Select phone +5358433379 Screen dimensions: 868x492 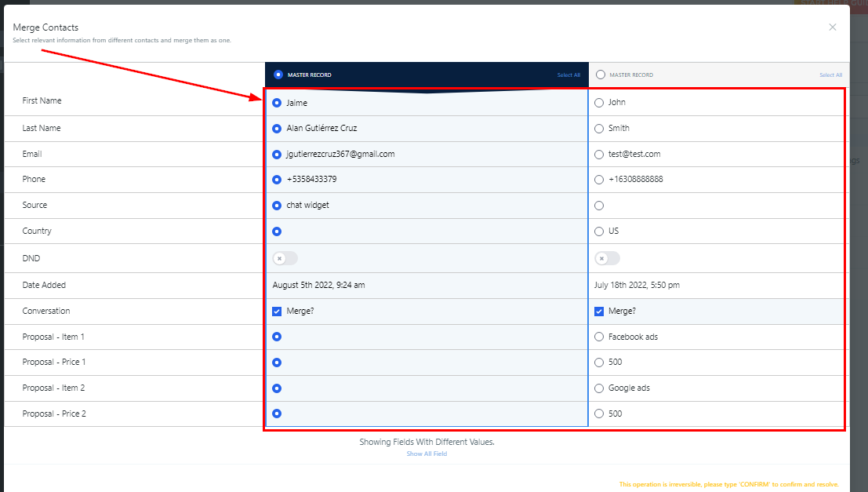click(277, 180)
